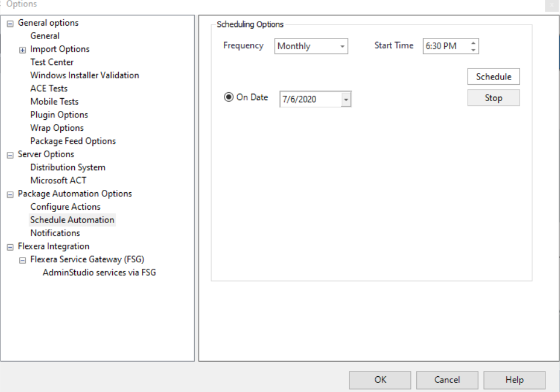Select Flexera Service Gateway (FSG) item
Viewport: 560px width, 392px height.
tap(87, 259)
